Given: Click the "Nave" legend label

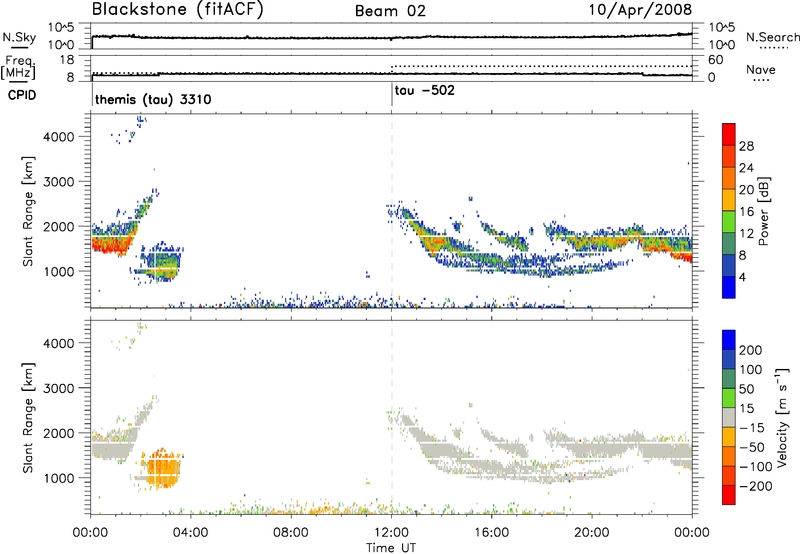Looking at the screenshot, I should pos(761,70).
